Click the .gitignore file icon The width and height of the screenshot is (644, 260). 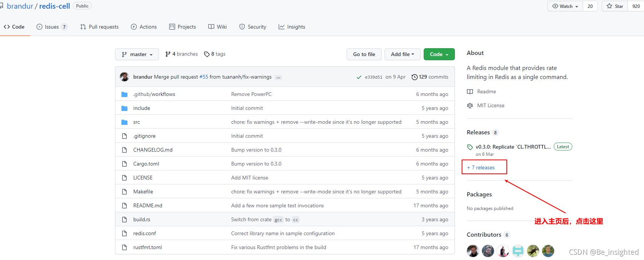coord(124,136)
